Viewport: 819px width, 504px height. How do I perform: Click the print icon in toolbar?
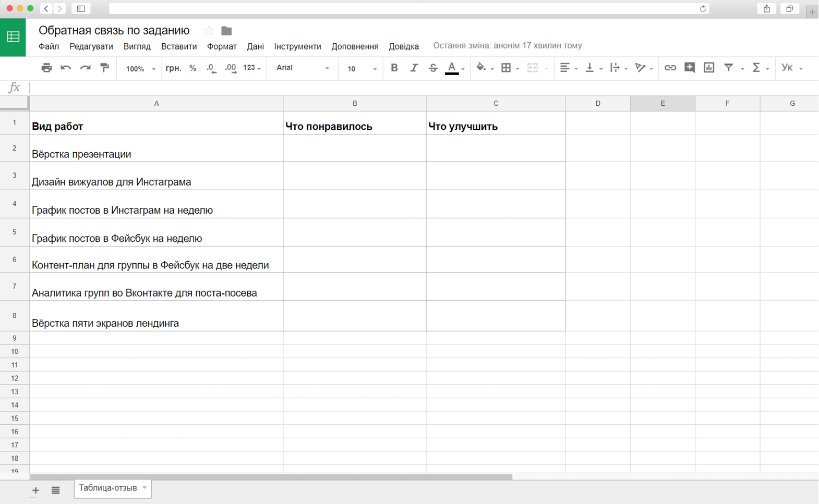[46, 68]
